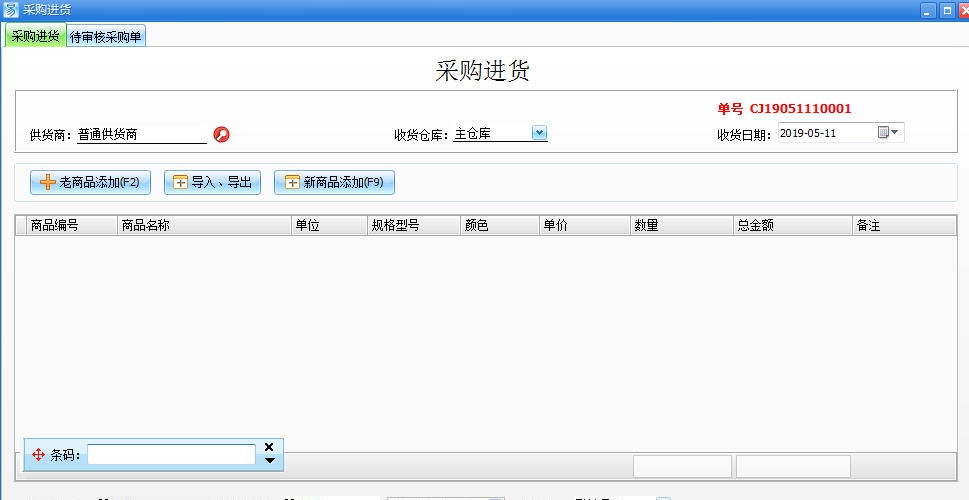969x500 pixels.
Task: Open the calendar picker for 收货日期
Action: point(888,132)
